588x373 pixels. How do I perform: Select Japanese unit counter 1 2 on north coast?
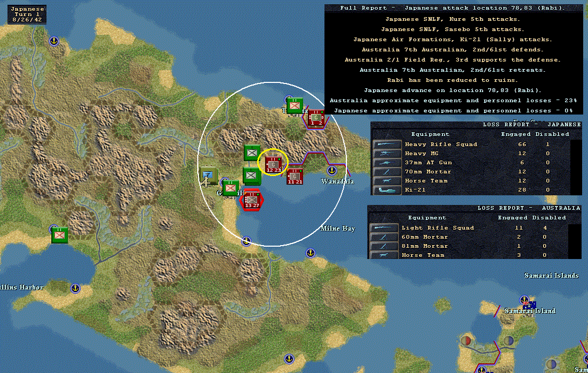[x=316, y=117]
